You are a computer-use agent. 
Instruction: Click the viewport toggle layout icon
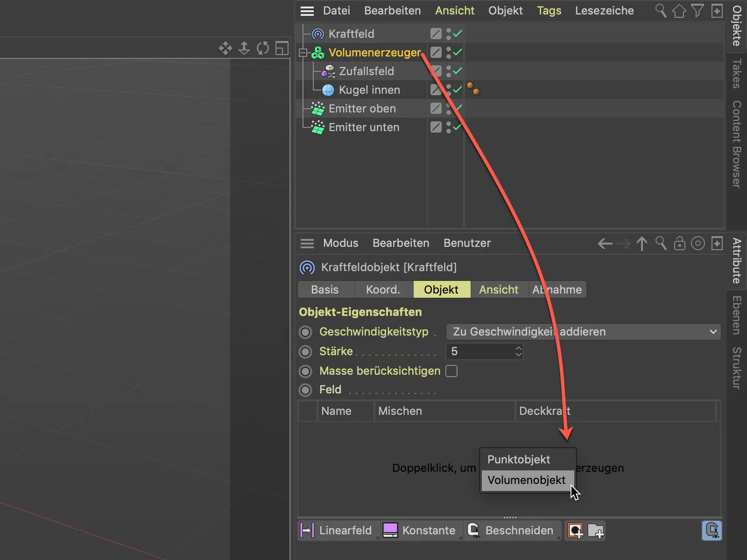pyautogui.click(x=282, y=48)
